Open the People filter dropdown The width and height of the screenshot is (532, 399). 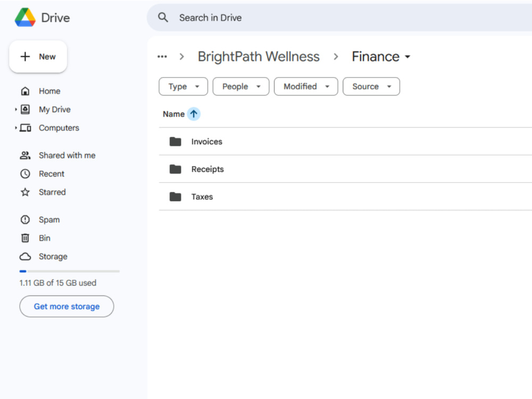(x=241, y=87)
